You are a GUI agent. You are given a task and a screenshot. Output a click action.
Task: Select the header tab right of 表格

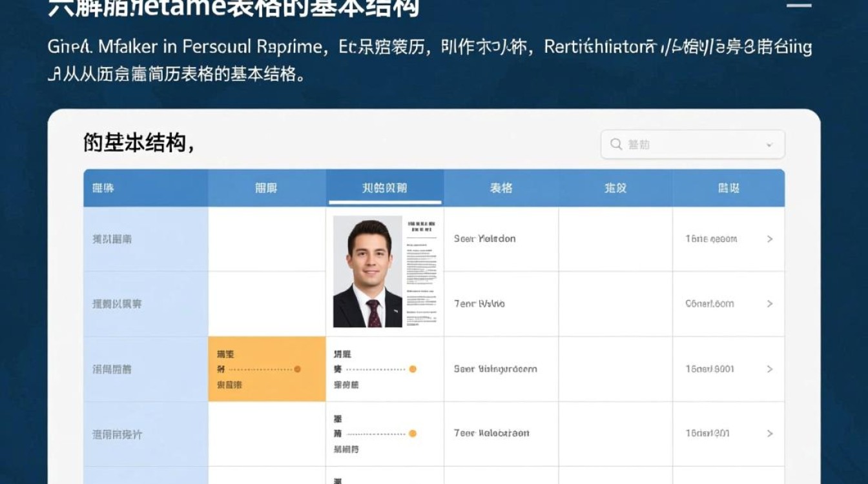point(615,188)
